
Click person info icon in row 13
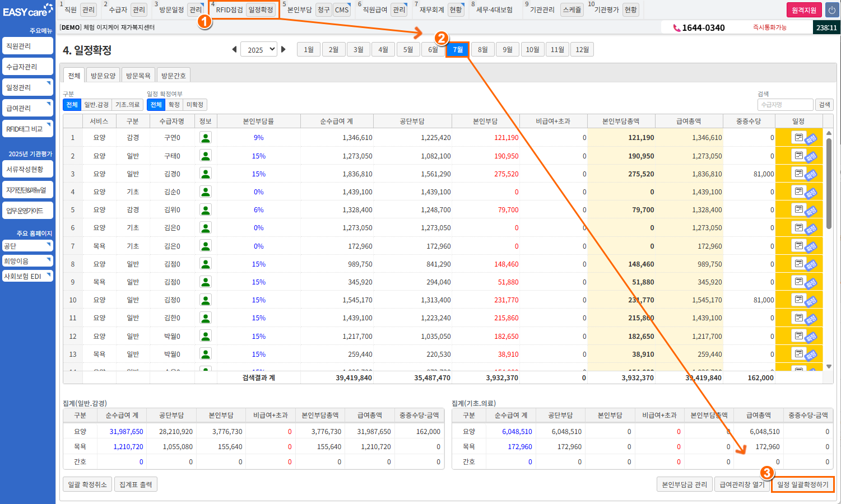pyautogui.click(x=206, y=354)
